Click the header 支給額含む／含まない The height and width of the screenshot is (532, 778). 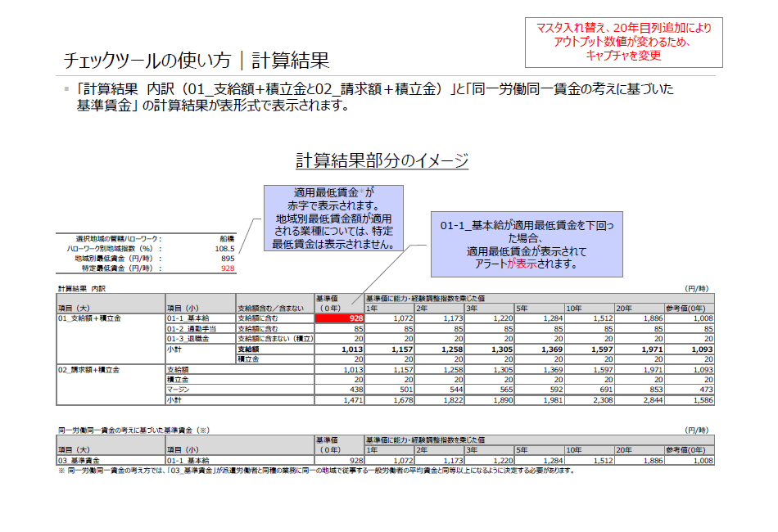click(270, 309)
